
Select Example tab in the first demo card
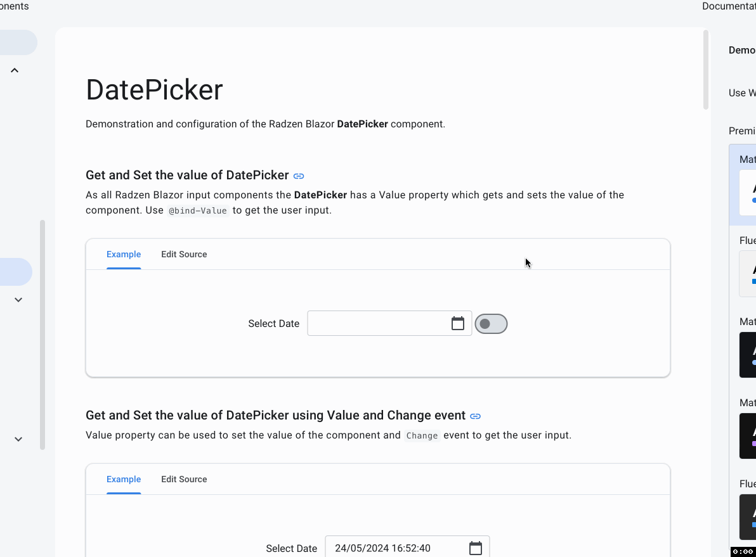pyautogui.click(x=124, y=254)
